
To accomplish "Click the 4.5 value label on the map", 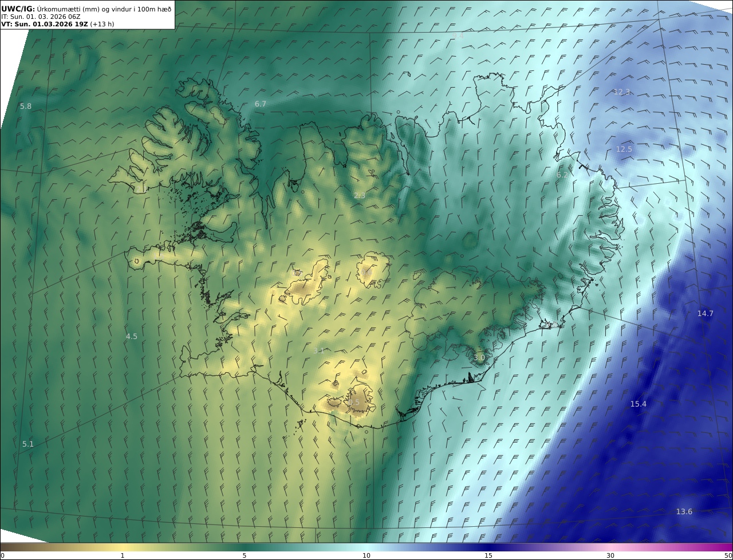I will (132, 336).
